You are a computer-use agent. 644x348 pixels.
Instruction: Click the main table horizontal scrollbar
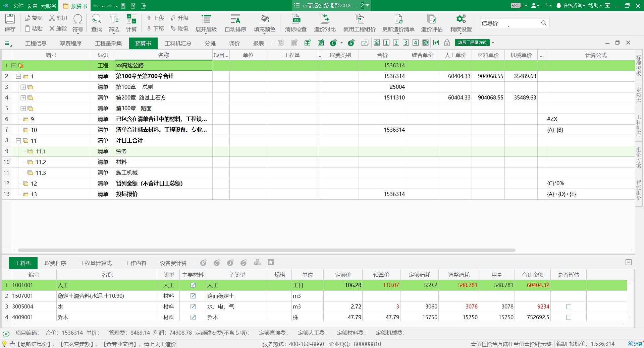[266, 250]
